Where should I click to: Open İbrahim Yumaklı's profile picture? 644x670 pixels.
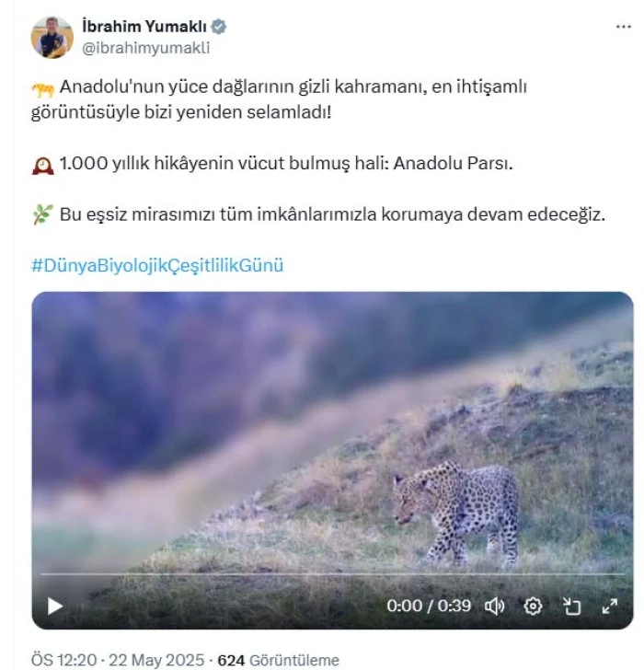point(52,38)
